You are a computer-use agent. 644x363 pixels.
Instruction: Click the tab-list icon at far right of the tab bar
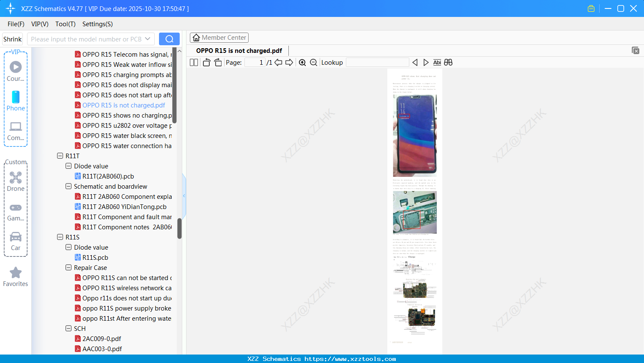point(636,50)
